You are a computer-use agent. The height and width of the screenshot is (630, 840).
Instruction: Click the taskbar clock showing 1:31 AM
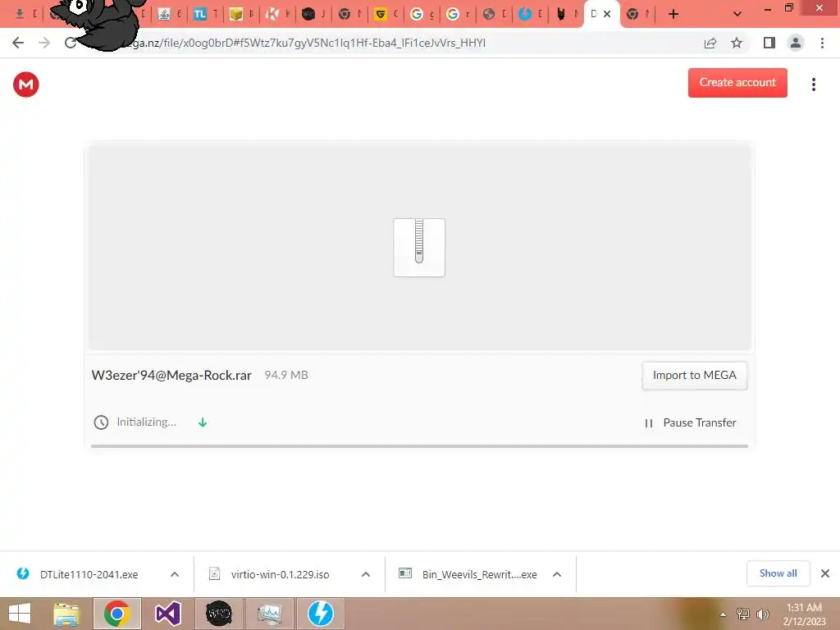tap(804, 614)
